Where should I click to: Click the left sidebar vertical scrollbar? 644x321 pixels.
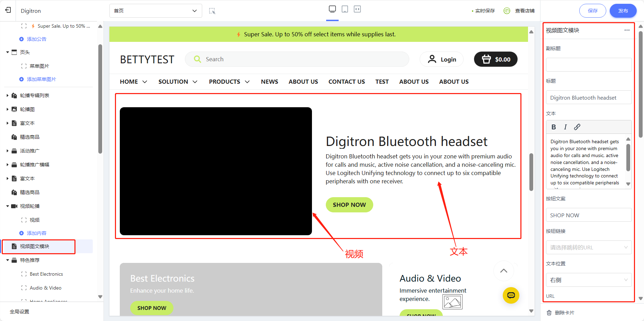click(x=100, y=99)
